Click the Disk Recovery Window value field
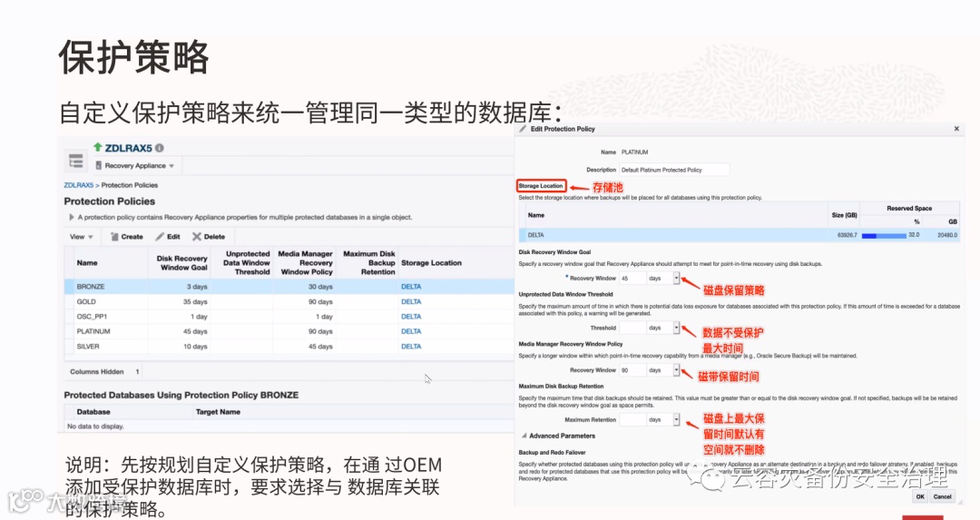This screenshot has width=980, height=520. tap(632, 278)
